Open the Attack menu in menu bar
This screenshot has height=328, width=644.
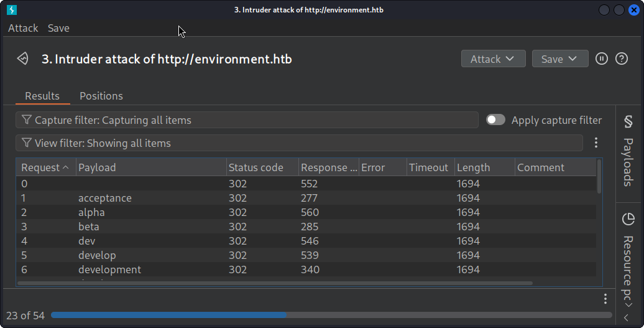23,28
